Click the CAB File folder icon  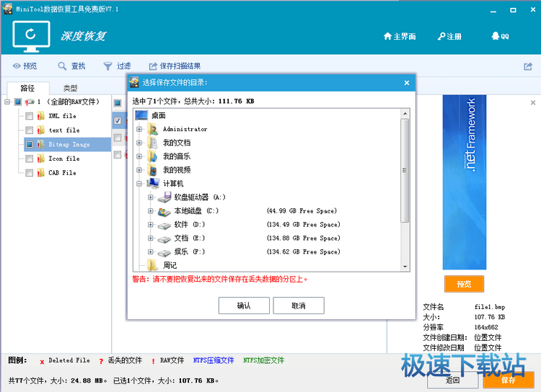(40, 172)
